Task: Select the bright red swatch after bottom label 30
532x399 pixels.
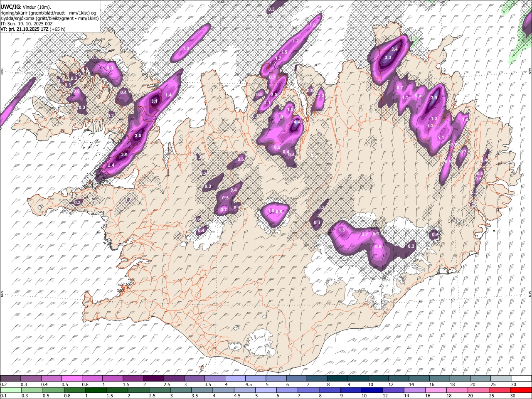Action: pos(521,390)
